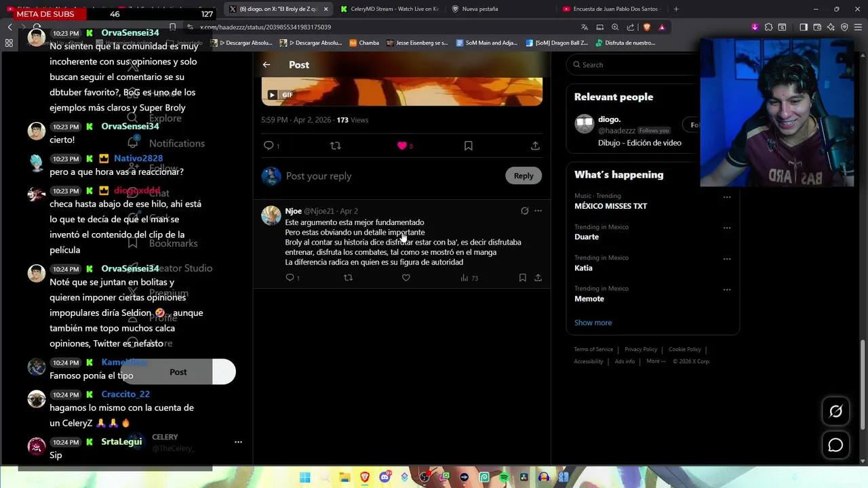Screen dimensions: 868x488
Task: Open diogo. profile in Relevant people
Action: point(609,119)
